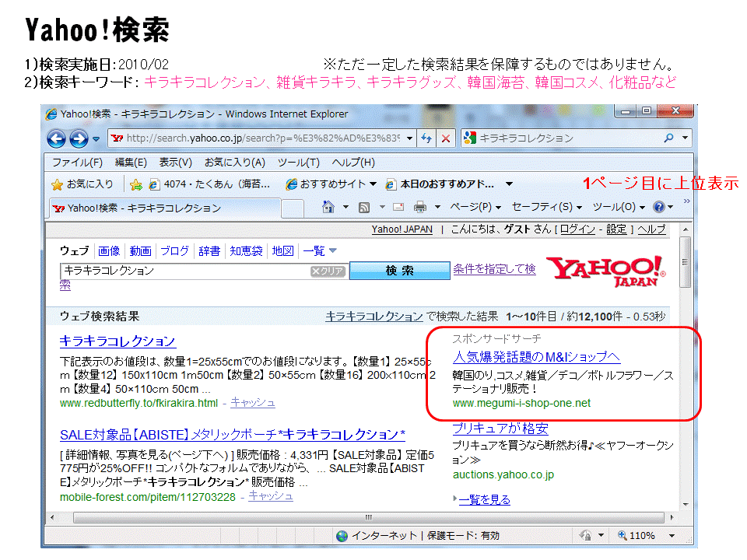This screenshot has width=747, height=560.
Task: Switch to 画像 search tab
Action: click(x=109, y=251)
